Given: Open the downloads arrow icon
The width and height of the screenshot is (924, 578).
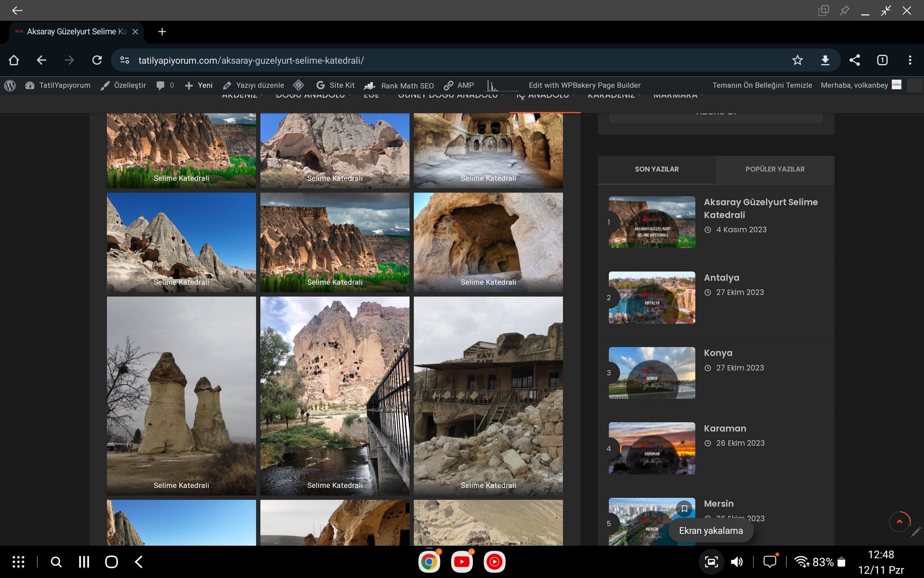Looking at the screenshot, I should (x=825, y=60).
